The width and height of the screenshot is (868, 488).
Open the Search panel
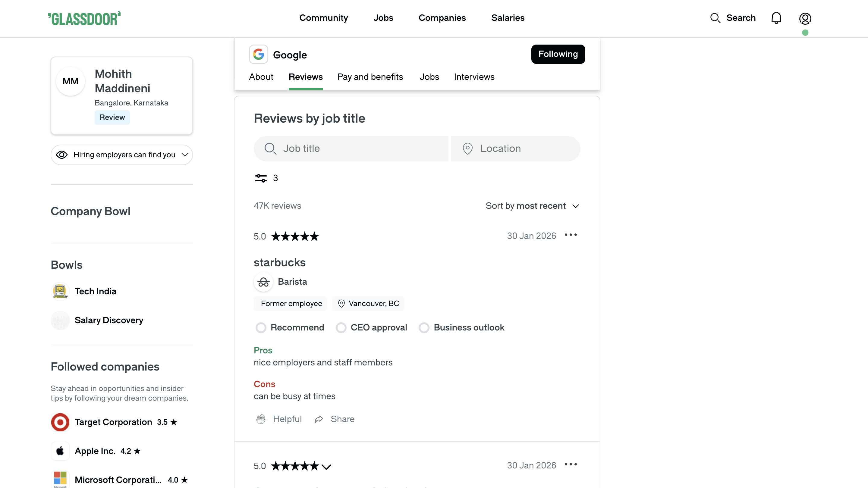733,18
